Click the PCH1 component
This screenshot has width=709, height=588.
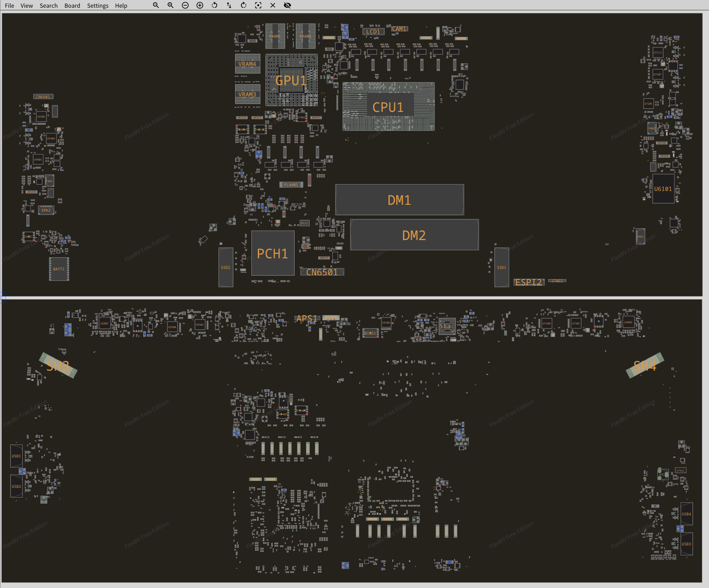272,253
